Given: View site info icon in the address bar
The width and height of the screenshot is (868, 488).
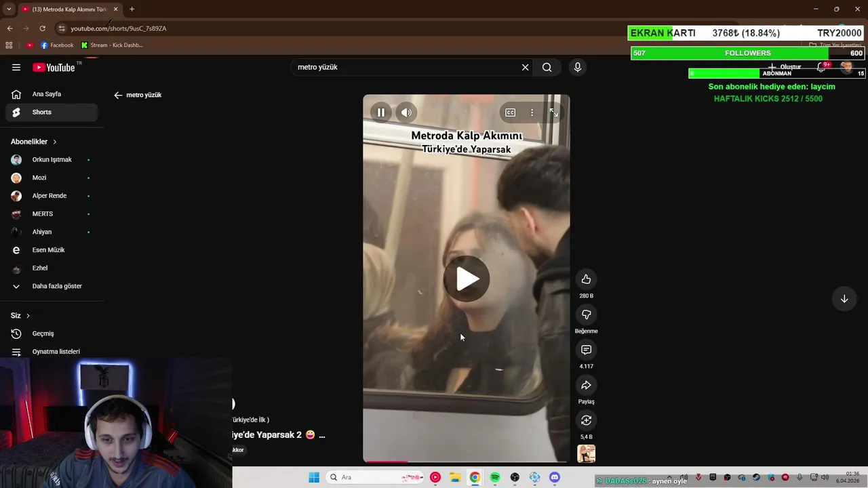Looking at the screenshot, I should [62, 28].
